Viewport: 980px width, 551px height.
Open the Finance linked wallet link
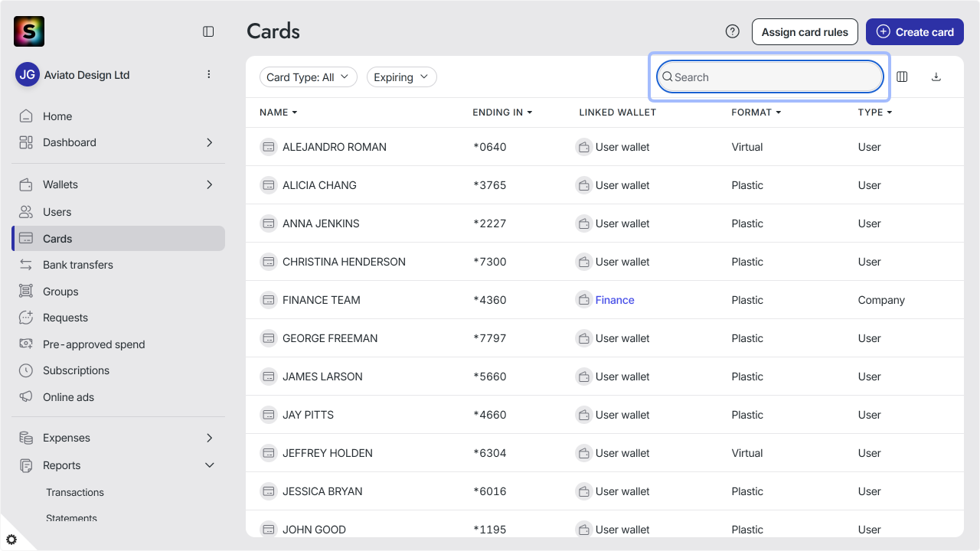click(615, 300)
